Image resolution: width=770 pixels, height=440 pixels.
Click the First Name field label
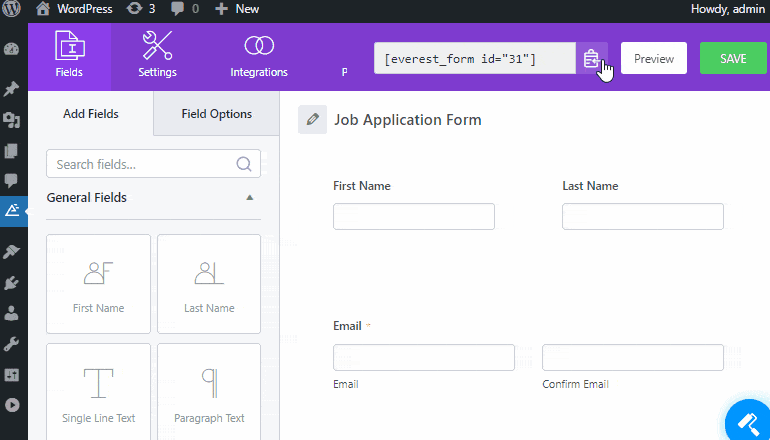(362, 186)
